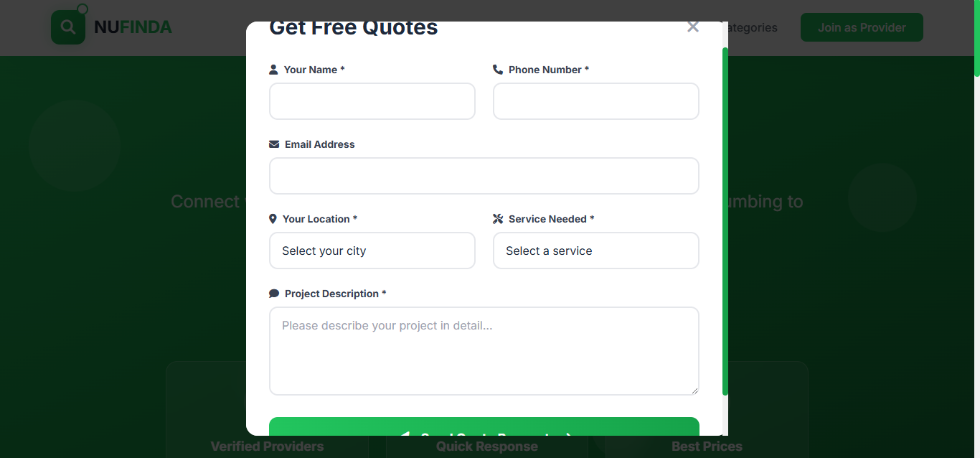Screen dimensions: 980x458
Task: Click the phone icon beside Phone Number
Action: (x=498, y=70)
